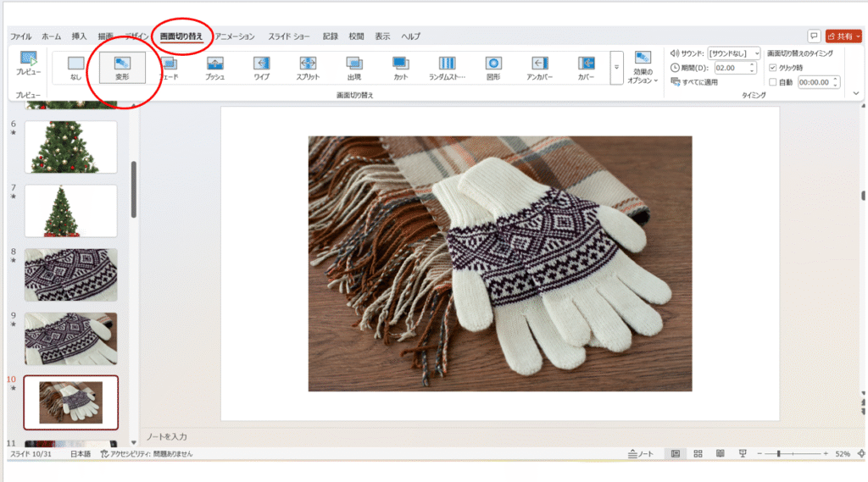Toggle the ノート notes pane button
This screenshot has width=868, height=482.
pos(640,454)
